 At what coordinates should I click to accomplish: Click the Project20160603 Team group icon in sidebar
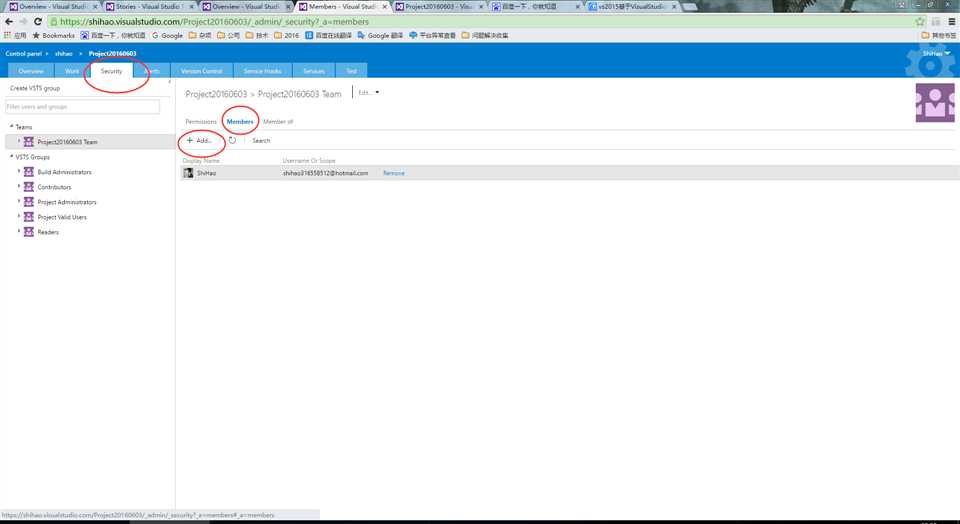pos(29,142)
